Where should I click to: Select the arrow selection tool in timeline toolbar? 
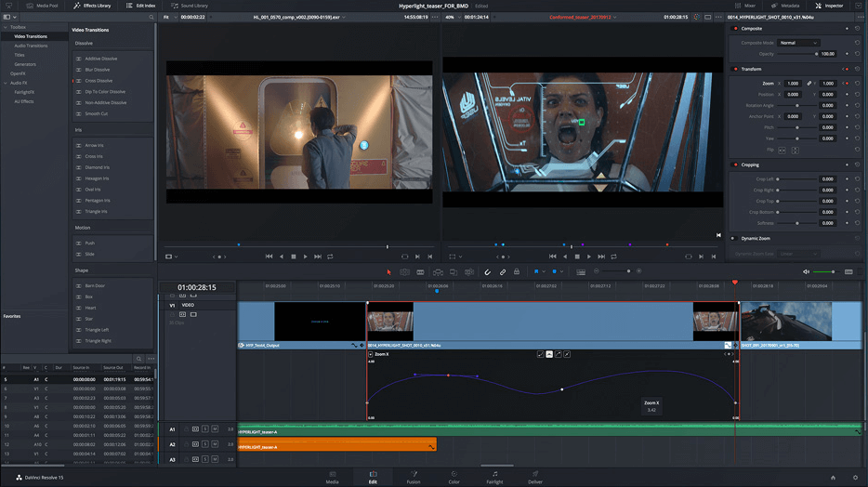click(x=389, y=272)
